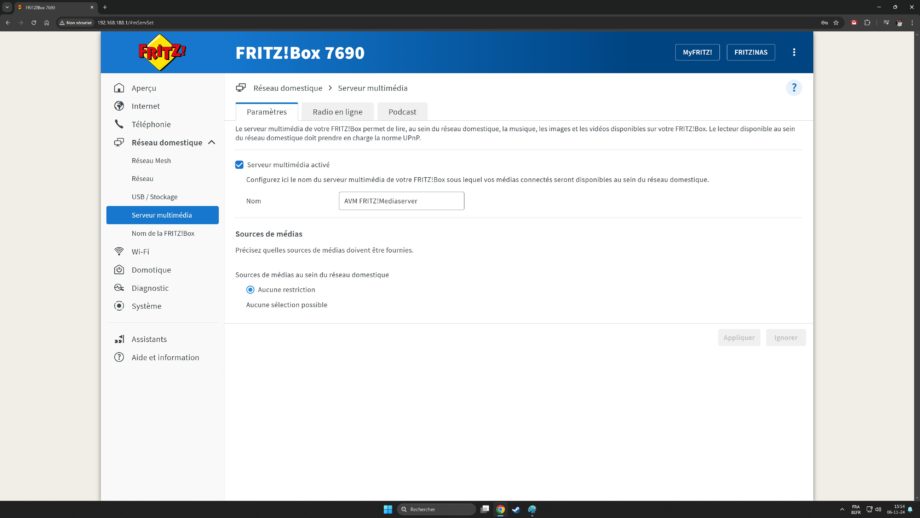The image size is (920, 518).
Task: Open the three-dot menu in FRITZ!Box header
Action: [x=794, y=52]
